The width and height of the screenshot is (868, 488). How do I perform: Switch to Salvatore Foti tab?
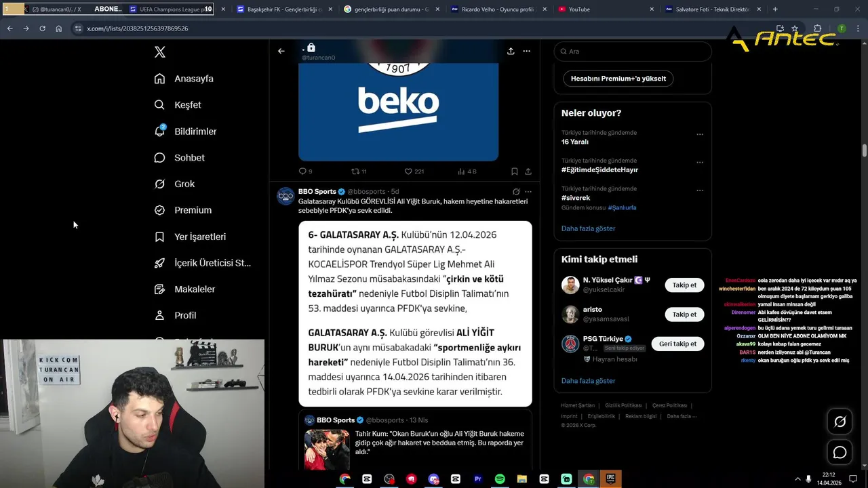pos(712,9)
